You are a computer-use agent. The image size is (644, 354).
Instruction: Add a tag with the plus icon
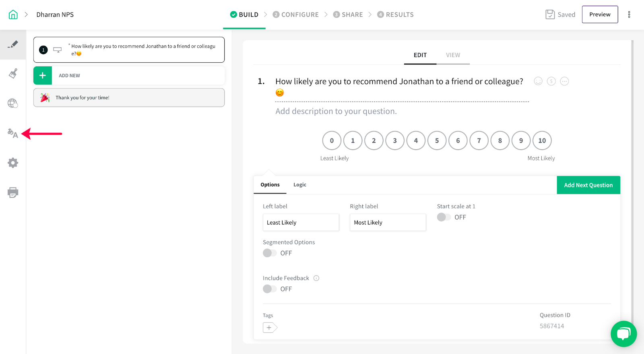(269, 327)
